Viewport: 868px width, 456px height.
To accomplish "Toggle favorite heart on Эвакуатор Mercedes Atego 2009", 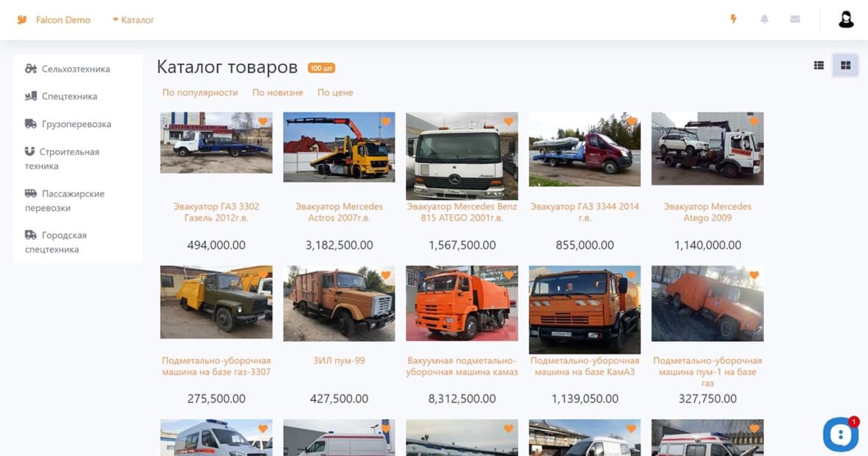I will click(x=754, y=121).
